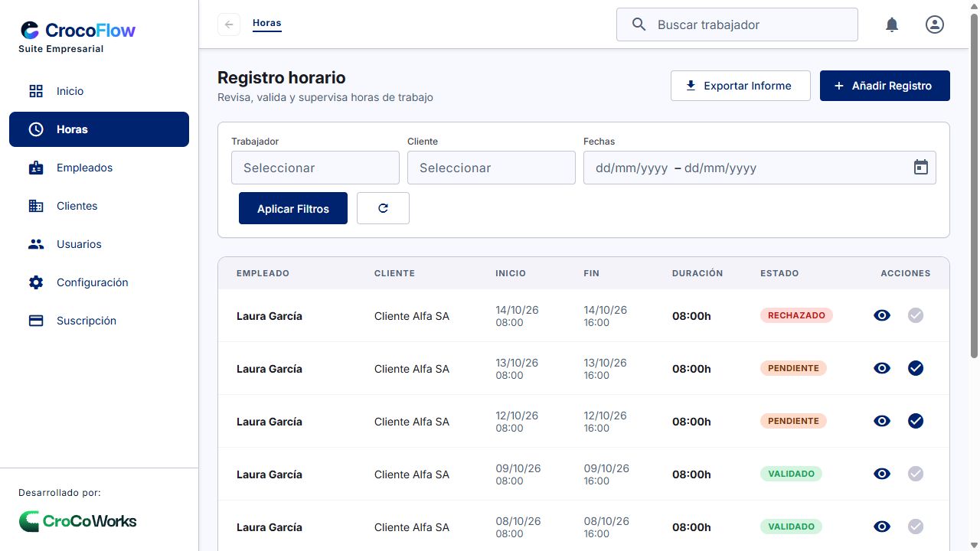
Task: Click the disabled checkmark on the 09/10/26 row
Action: click(x=916, y=474)
